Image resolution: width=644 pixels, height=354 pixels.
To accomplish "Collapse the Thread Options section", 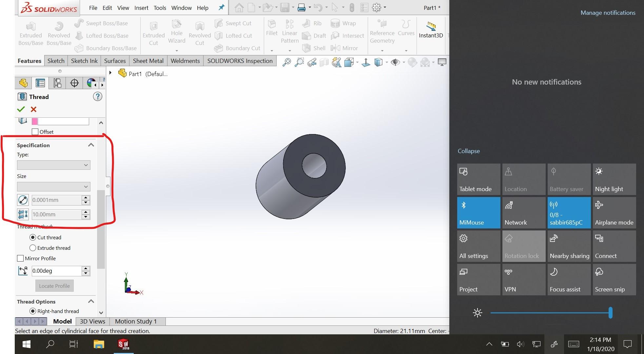I will (x=91, y=301).
